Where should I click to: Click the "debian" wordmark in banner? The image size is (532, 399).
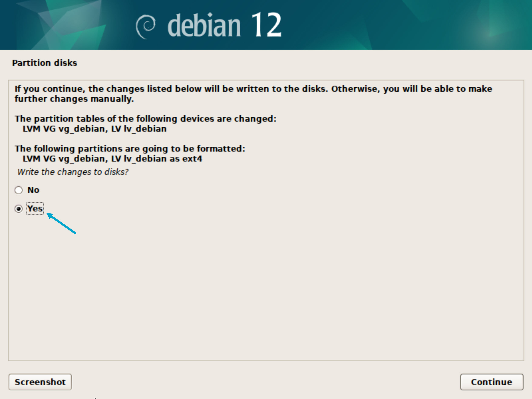click(204, 25)
